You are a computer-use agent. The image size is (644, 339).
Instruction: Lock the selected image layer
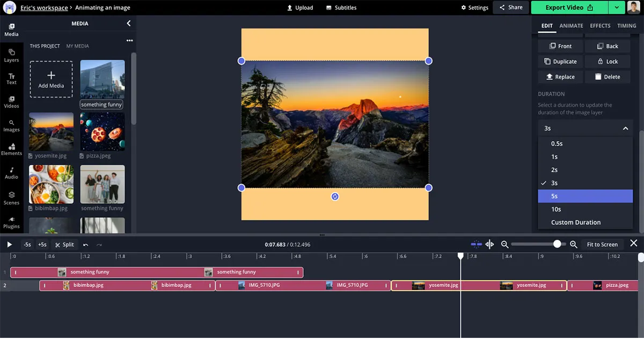pyautogui.click(x=608, y=61)
